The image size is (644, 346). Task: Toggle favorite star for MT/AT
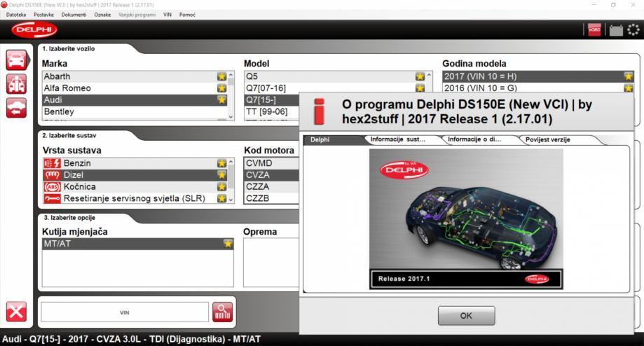click(228, 244)
